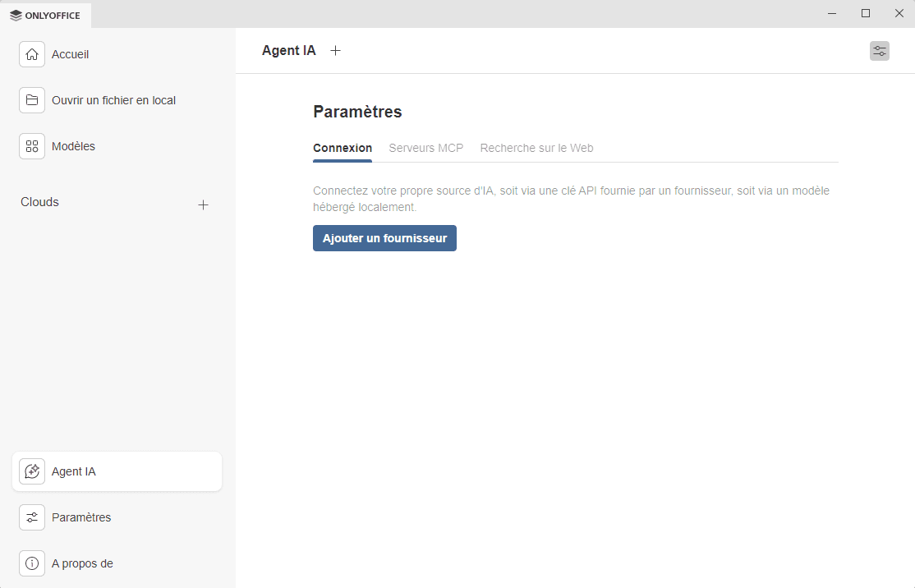Open the Modèles grid icon
Image resolution: width=915 pixels, height=588 pixels.
point(32,146)
